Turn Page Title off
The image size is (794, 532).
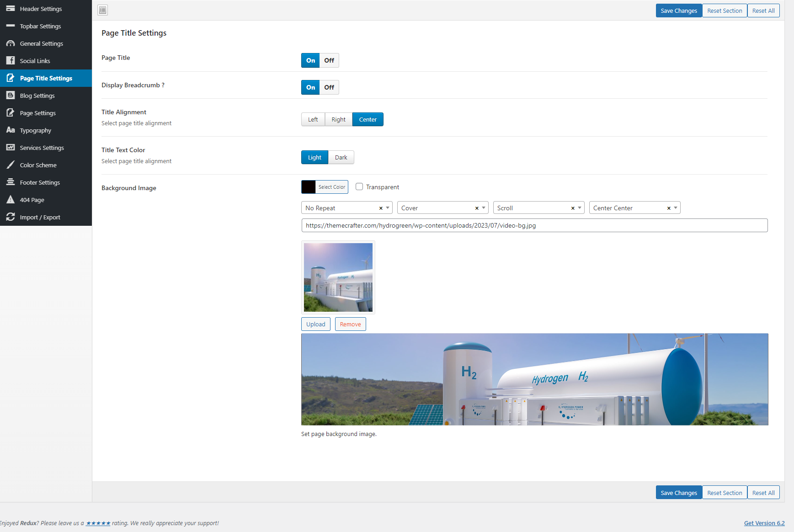[x=329, y=60]
